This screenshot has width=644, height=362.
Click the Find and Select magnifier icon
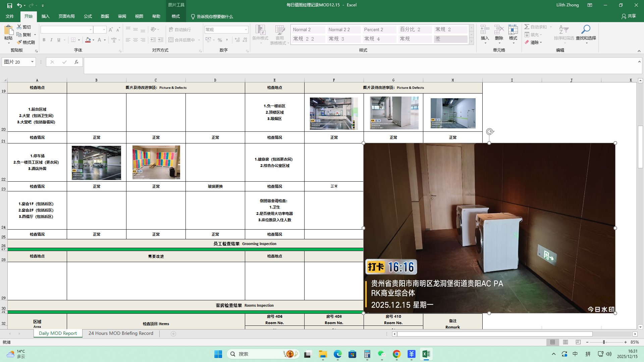point(586,30)
